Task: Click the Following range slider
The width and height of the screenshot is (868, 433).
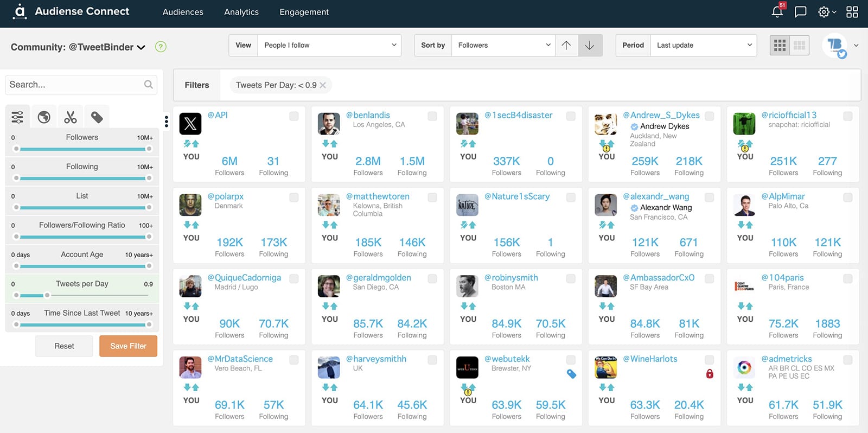Action: click(82, 178)
